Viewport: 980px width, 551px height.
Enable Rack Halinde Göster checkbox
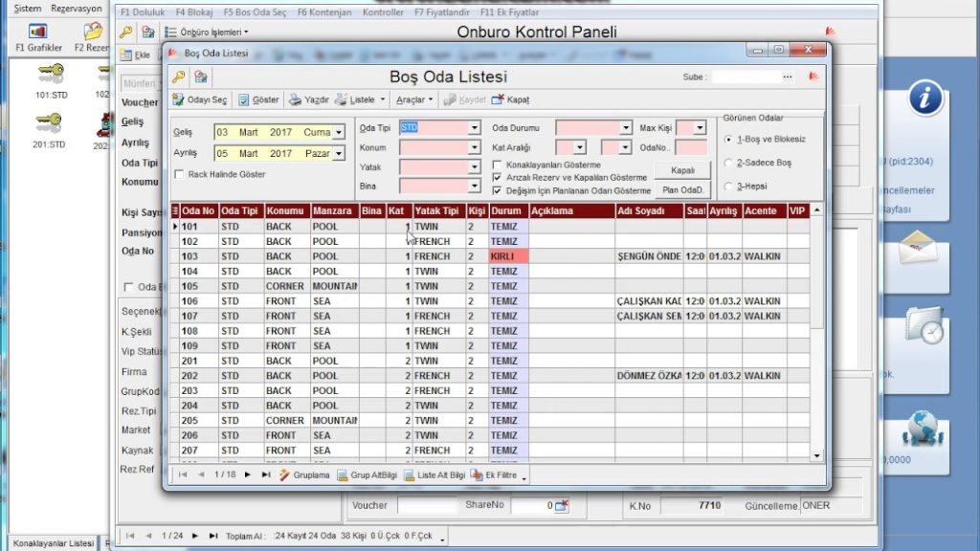179,174
